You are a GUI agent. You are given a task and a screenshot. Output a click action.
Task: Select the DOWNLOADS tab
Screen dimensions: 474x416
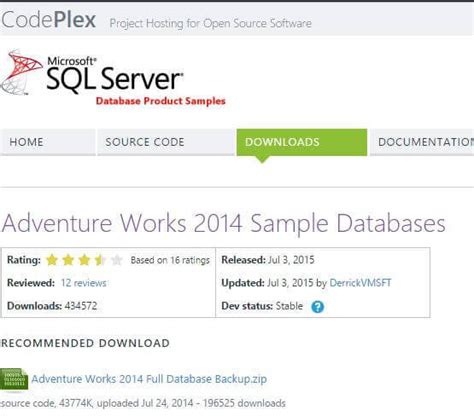pos(302,142)
